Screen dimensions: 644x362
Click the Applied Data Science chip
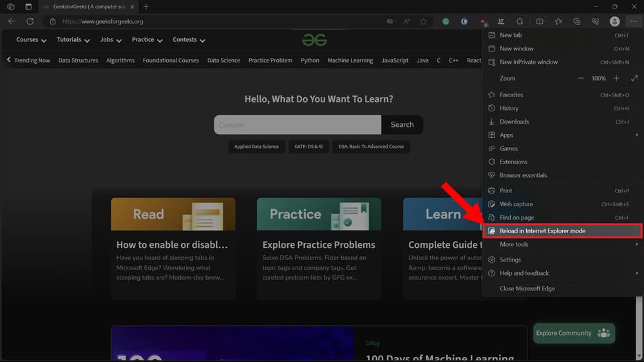tap(256, 147)
